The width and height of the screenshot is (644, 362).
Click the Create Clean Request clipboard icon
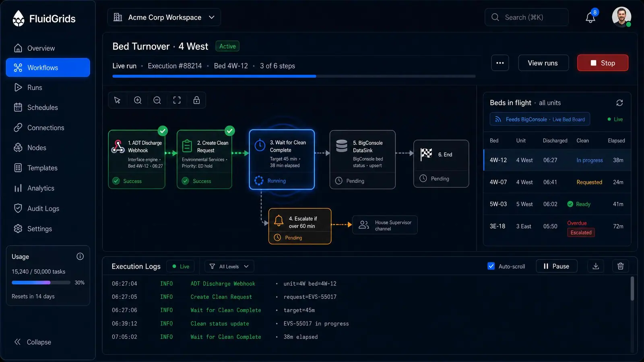(x=187, y=146)
